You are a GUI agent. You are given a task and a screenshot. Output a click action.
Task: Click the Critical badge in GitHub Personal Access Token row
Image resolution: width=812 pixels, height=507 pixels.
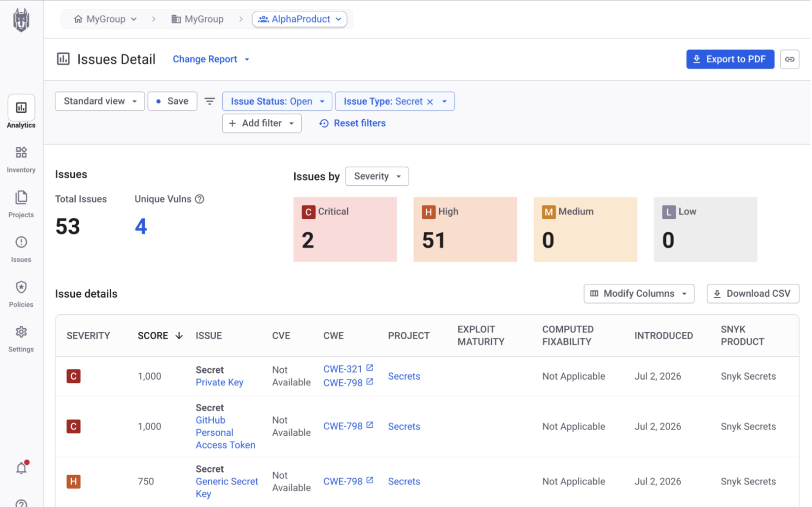[73, 427]
